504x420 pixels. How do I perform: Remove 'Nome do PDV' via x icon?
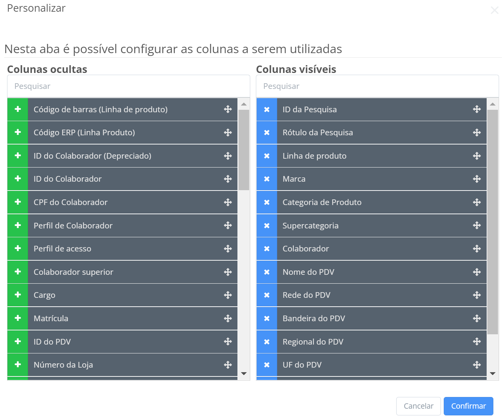point(267,272)
